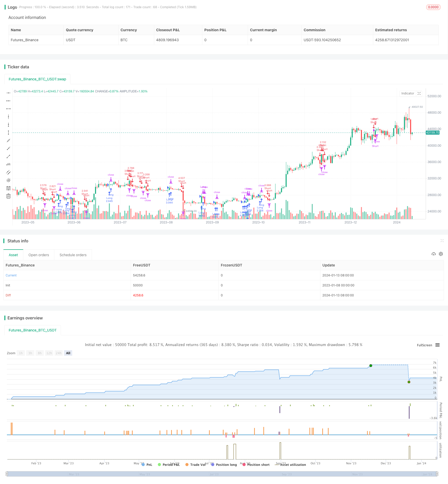The width and height of the screenshot is (448, 484).
Task: Click the cloud download icon in Status info
Action: 434,254
